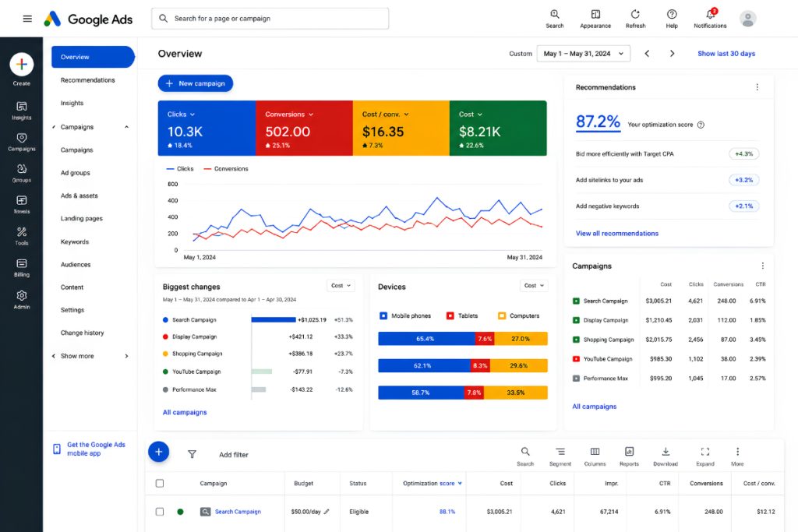Image resolution: width=798 pixels, height=532 pixels.
Task: Go to next date range
Action: (x=672, y=54)
